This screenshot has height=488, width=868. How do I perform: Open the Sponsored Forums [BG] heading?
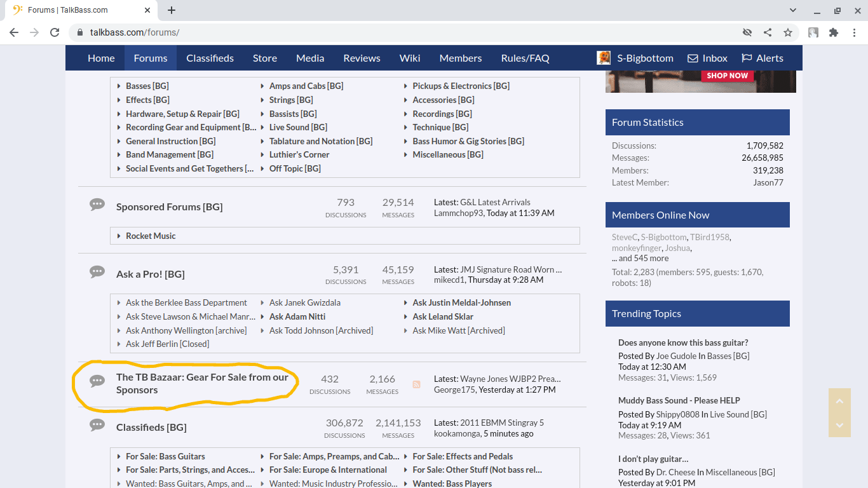[169, 207]
